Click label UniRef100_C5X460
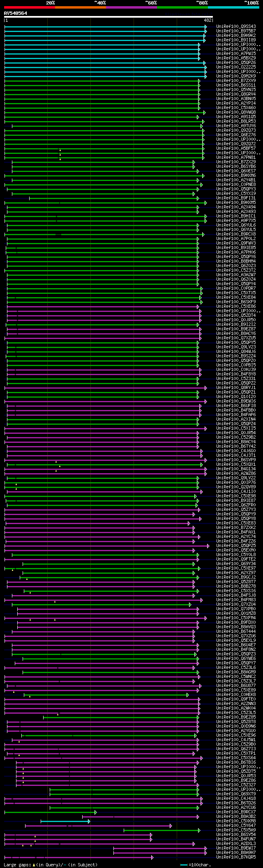263x868 pixels. (236, 108)
